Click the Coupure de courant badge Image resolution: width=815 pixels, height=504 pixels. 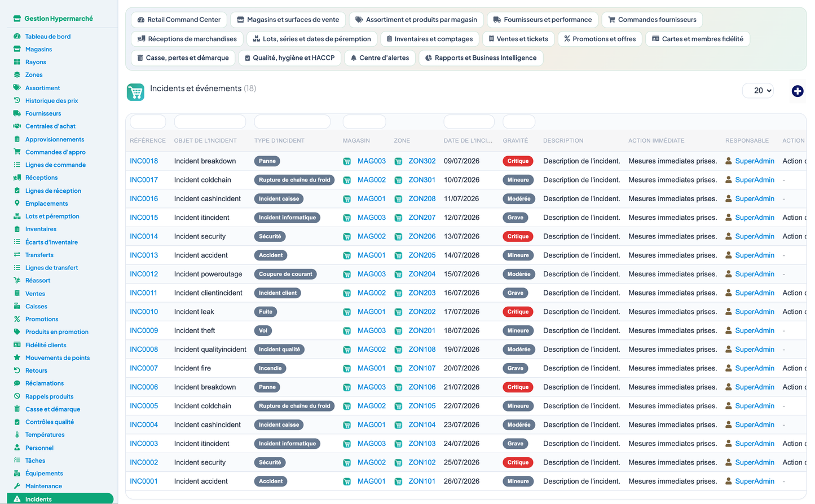(285, 274)
